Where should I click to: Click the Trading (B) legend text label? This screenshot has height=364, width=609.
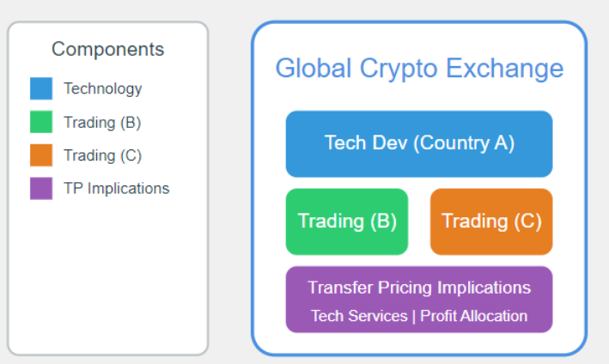point(101,122)
